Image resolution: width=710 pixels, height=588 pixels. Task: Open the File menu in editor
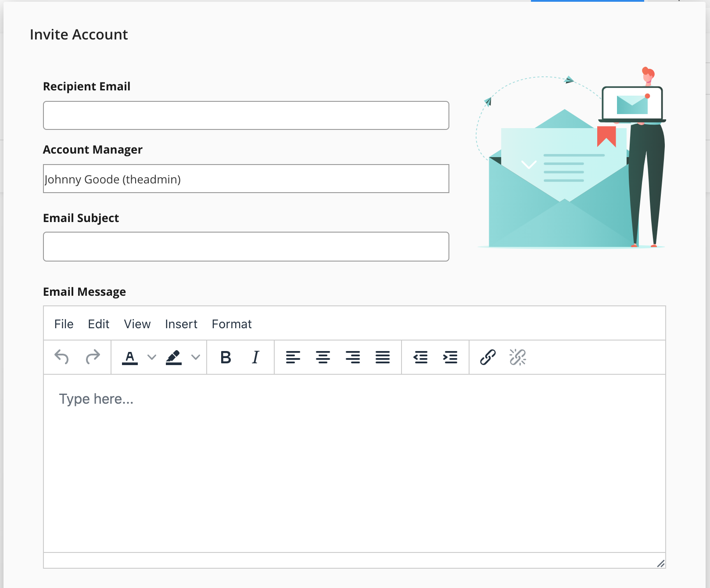click(x=64, y=324)
